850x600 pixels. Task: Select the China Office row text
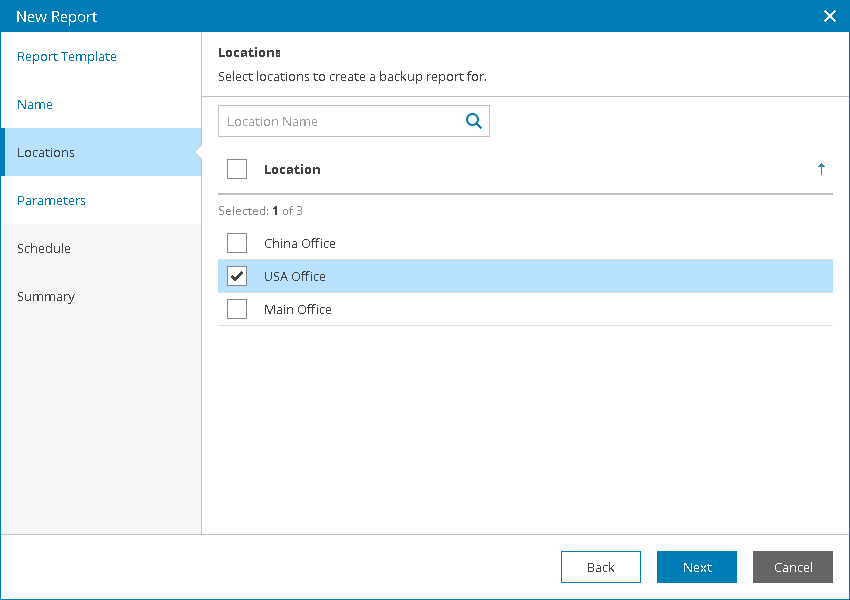tap(300, 243)
